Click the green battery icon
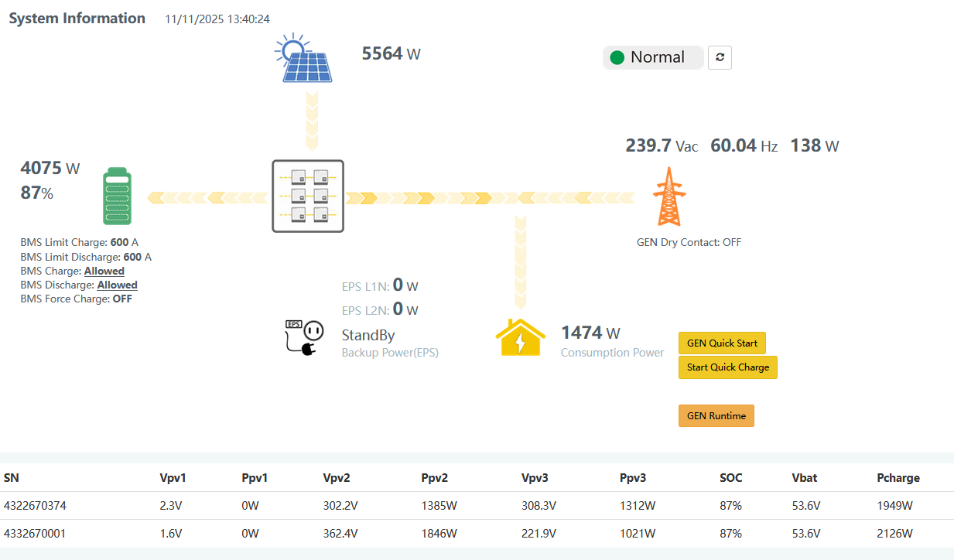 tap(118, 197)
